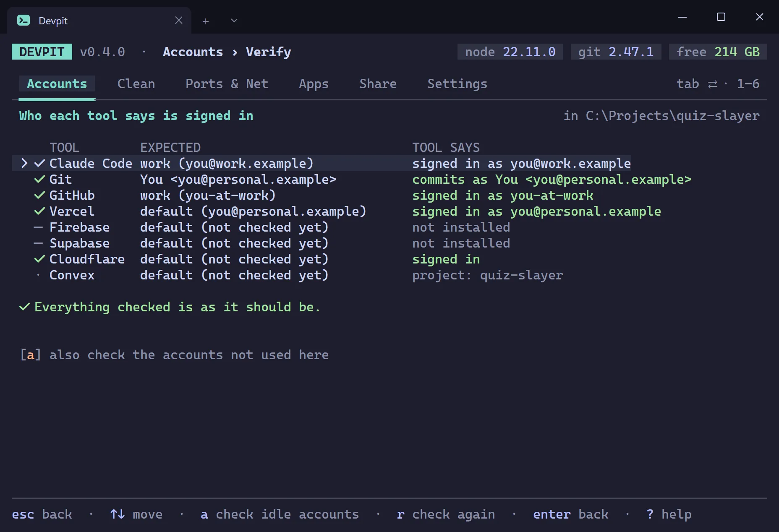Open the Settings tab
Viewport: 779px width, 532px height.
[x=457, y=83]
